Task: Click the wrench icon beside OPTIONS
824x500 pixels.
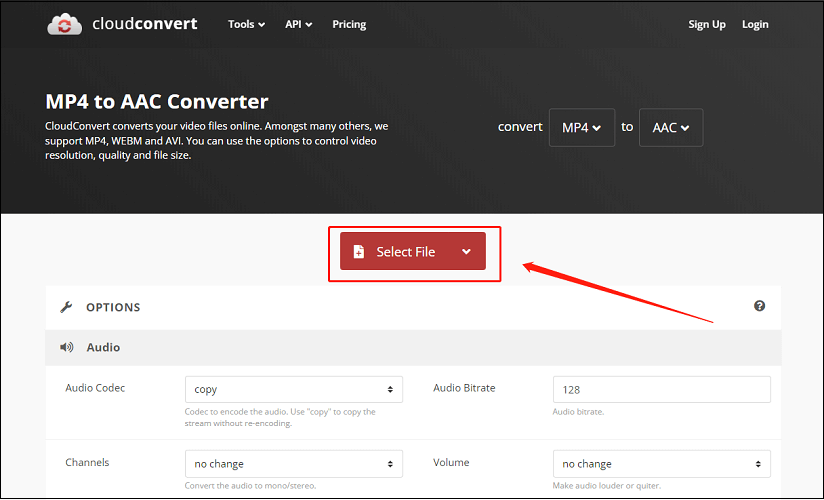Action: pos(66,307)
